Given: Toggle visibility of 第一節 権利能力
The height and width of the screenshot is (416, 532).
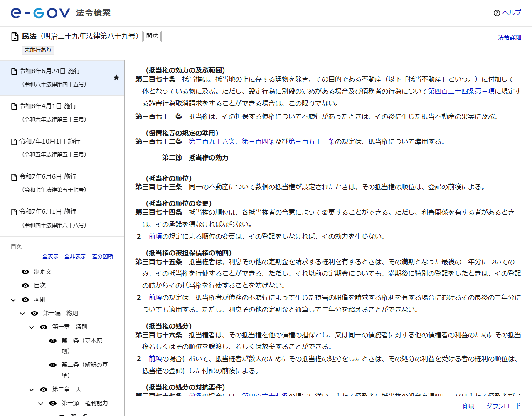Looking at the screenshot, I should (53, 403).
